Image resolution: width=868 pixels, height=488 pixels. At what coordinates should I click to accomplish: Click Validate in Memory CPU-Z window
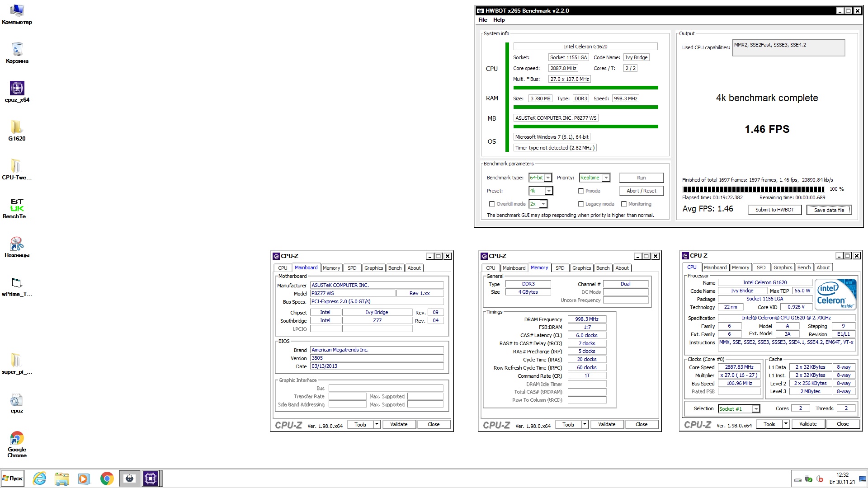606,424
